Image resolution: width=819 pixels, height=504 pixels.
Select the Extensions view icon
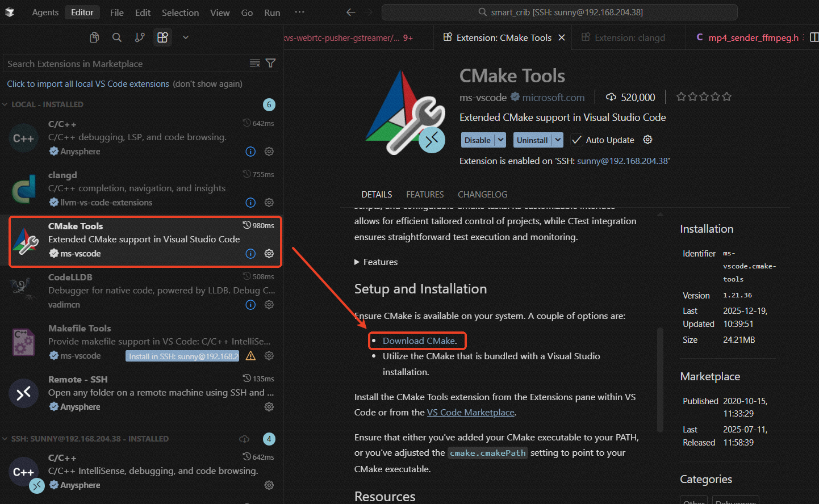pyautogui.click(x=162, y=37)
